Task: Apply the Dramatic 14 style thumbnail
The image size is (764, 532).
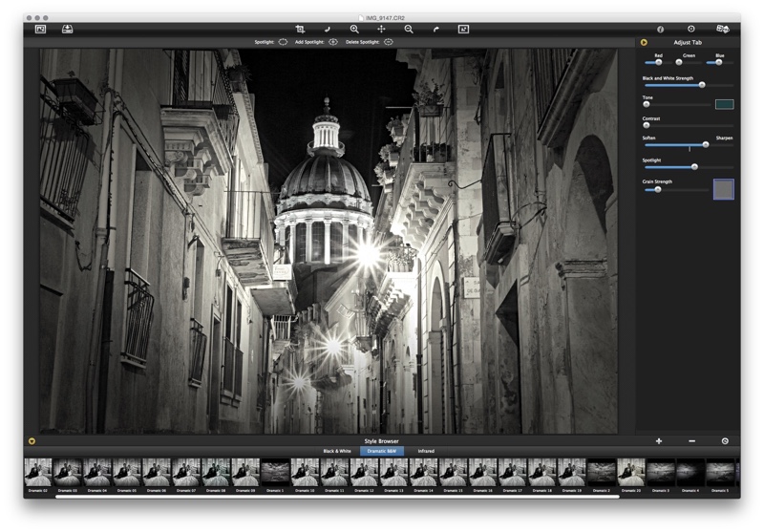Action: pyautogui.click(x=424, y=473)
